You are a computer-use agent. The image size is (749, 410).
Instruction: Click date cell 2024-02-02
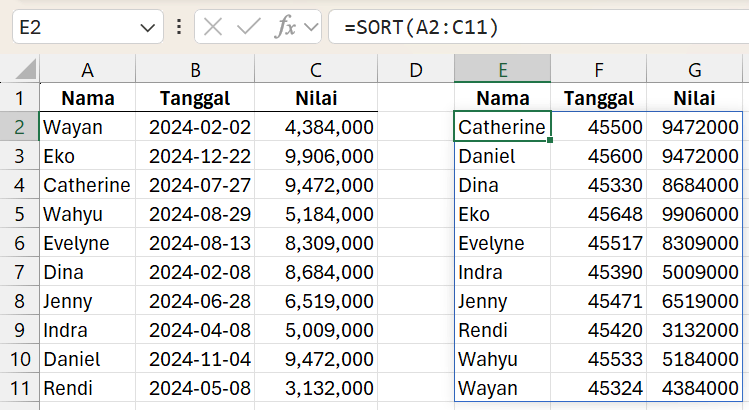pos(195,127)
